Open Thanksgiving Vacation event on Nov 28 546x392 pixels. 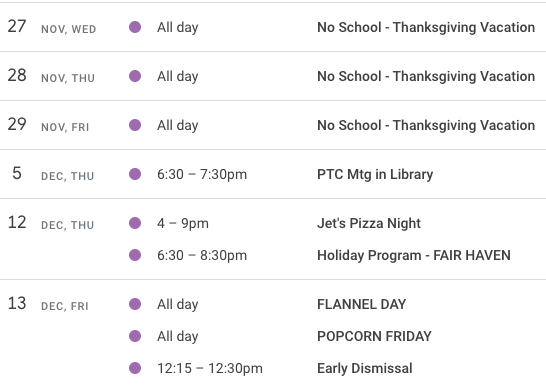coord(426,76)
